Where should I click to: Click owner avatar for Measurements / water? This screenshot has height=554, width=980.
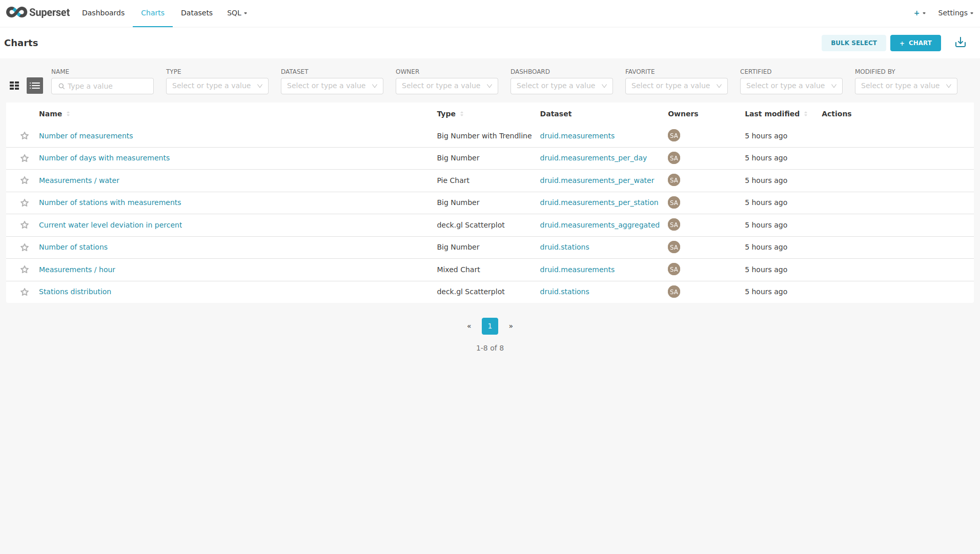coord(673,180)
